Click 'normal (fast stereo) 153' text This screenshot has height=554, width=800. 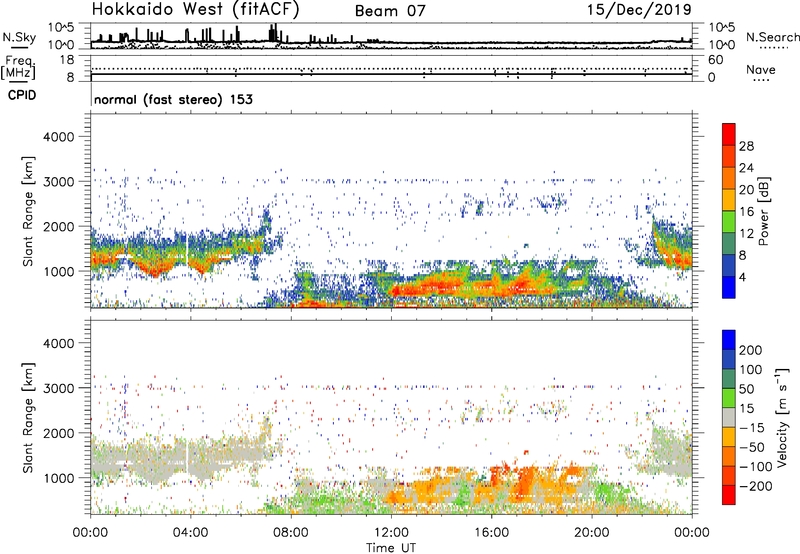[x=173, y=99]
